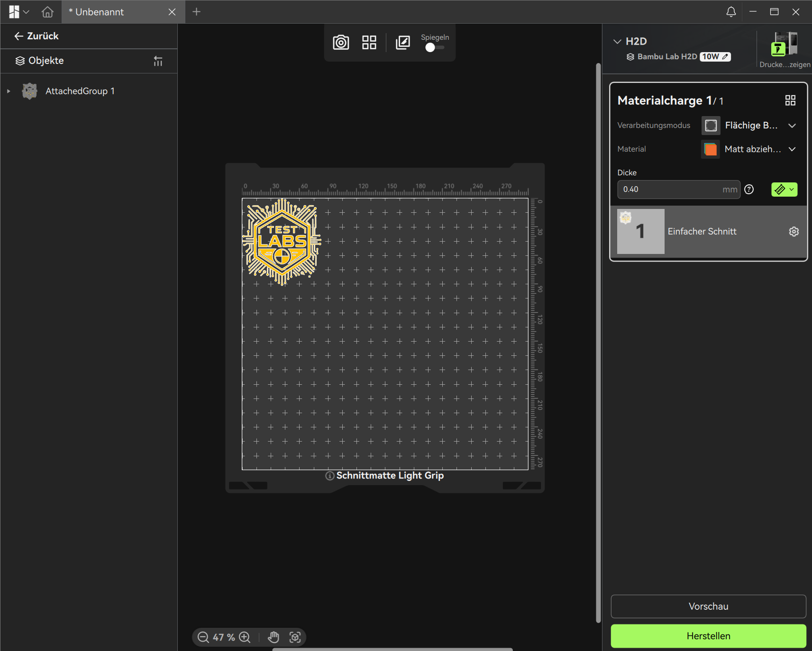Click the Vorschau button
The image size is (812, 651).
tap(708, 606)
